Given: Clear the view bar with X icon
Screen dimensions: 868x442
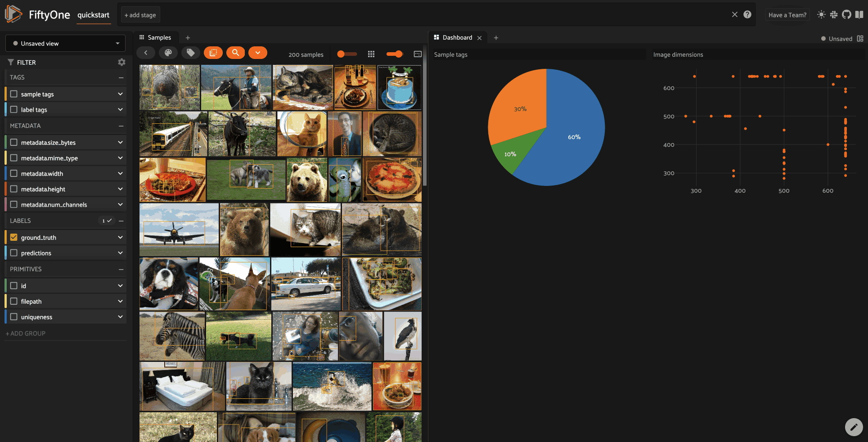Looking at the screenshot, I should tap(735, 14).
